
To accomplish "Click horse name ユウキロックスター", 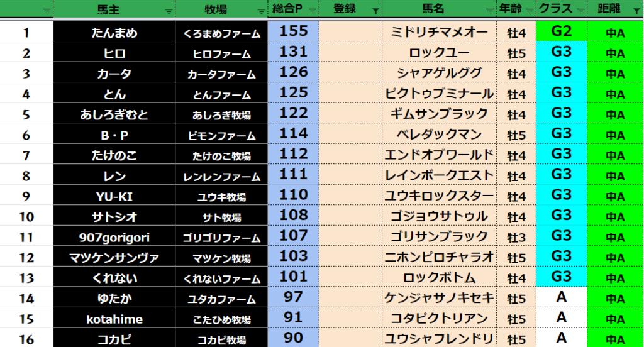I will coord(439,196).
